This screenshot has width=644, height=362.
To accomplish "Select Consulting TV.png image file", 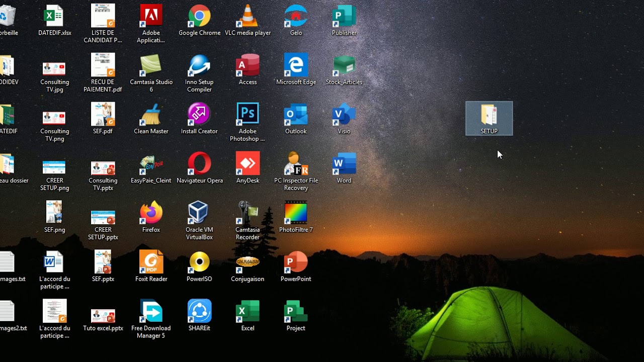I will click(x=54, y=118).
